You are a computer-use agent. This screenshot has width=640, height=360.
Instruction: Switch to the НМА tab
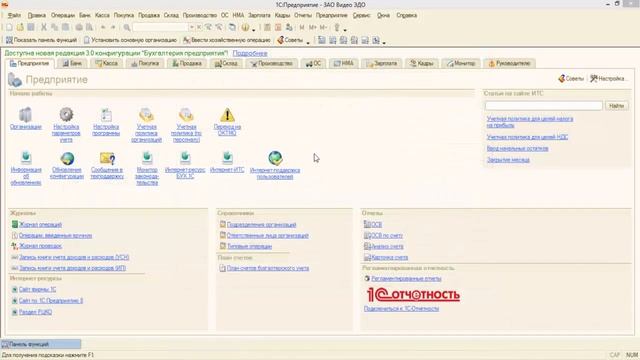click(x=344, y=63)
